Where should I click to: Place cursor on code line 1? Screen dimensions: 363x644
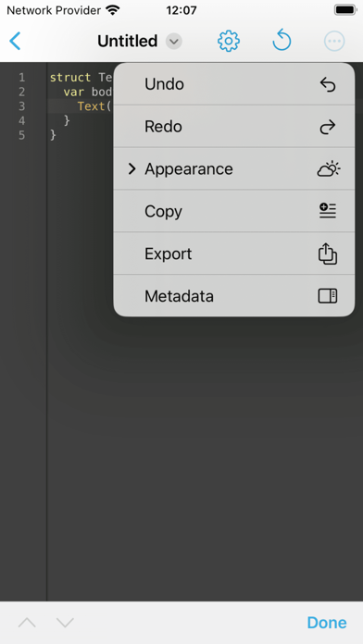[81, 77]
